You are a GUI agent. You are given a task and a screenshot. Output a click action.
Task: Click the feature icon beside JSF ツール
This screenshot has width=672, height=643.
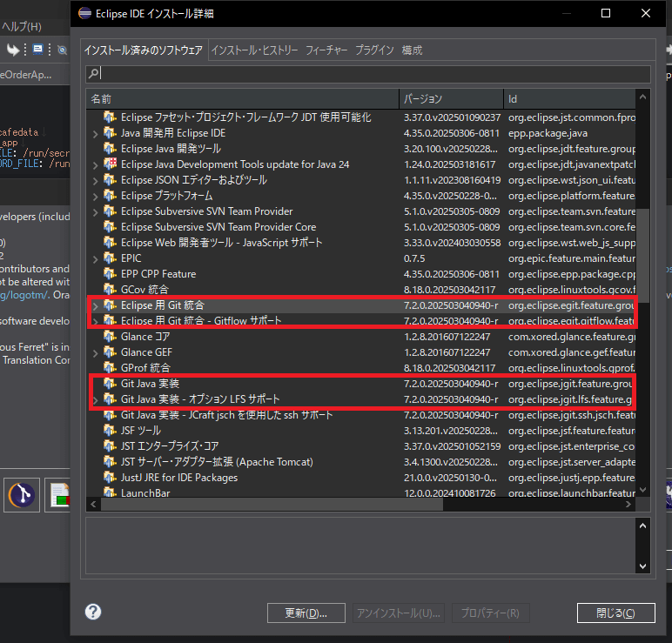(x=110, y=431)
